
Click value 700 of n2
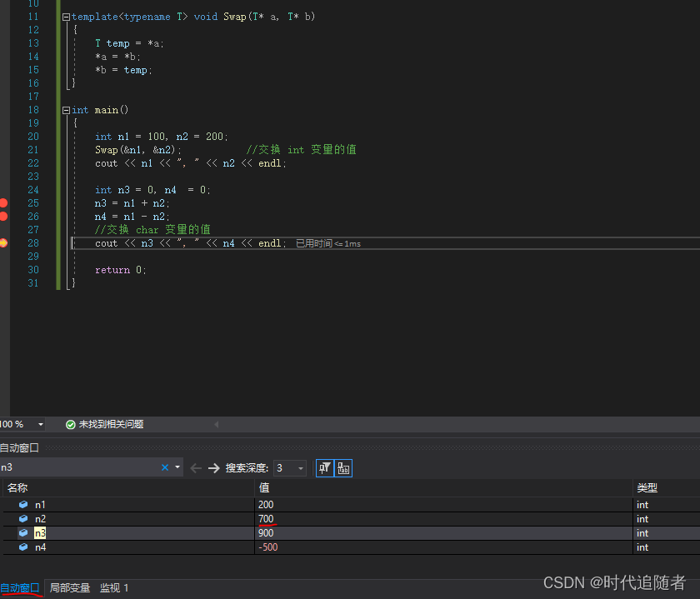coord(266,519)
